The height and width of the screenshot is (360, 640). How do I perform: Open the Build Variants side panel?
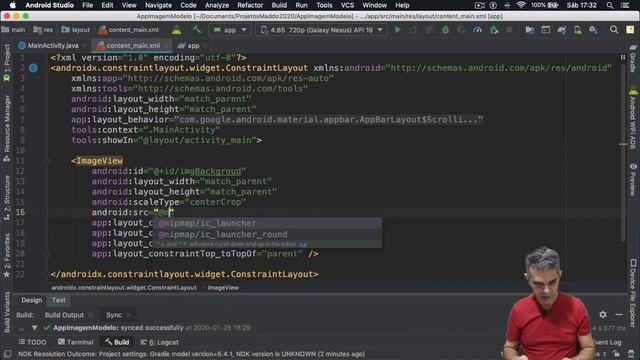(x=7, y=312)
